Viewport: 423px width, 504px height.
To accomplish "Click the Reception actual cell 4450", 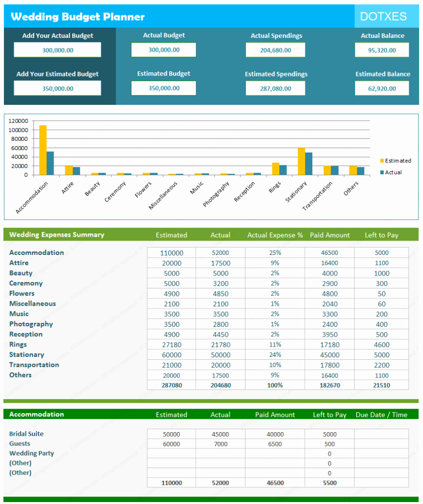I will [x=220, y=335].
